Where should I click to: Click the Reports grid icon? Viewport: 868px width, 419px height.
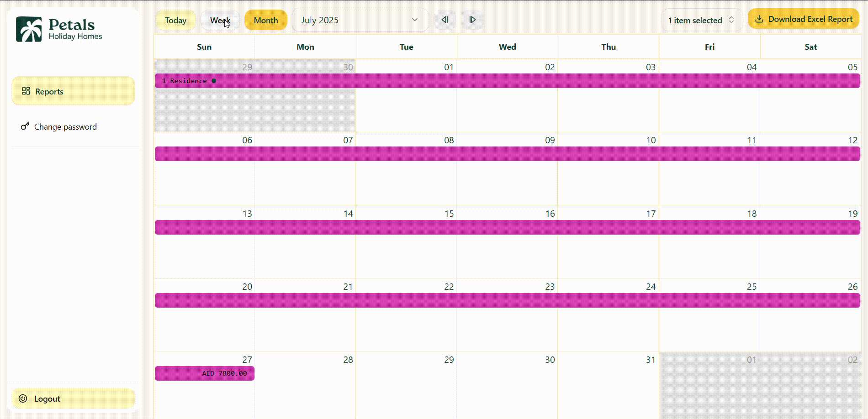pos(26,91)
